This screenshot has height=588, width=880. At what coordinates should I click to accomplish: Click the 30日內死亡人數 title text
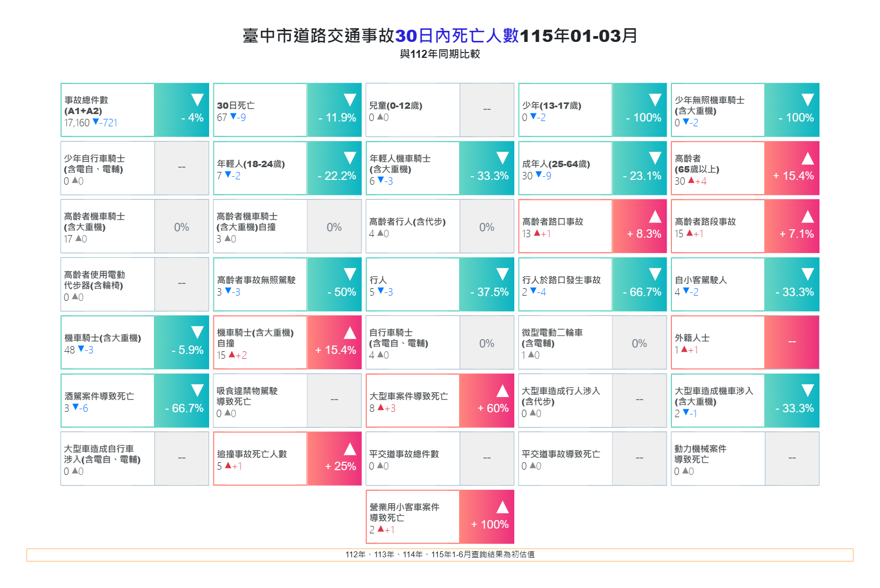coord(457,36)
